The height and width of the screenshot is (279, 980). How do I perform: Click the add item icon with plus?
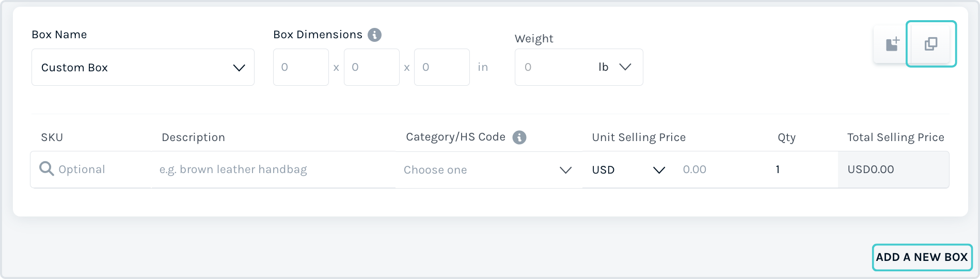coord(893,44)
